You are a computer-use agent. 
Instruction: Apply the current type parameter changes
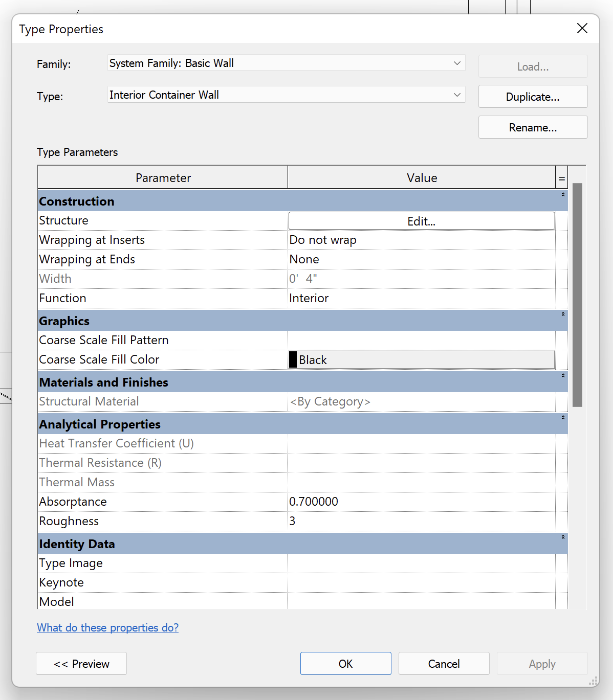tap(542, 663)
